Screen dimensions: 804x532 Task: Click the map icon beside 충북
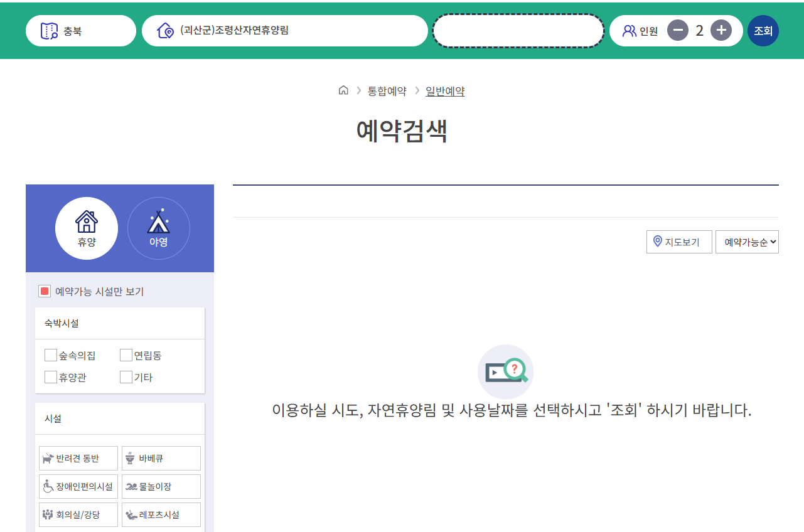(x=49, y=31)
